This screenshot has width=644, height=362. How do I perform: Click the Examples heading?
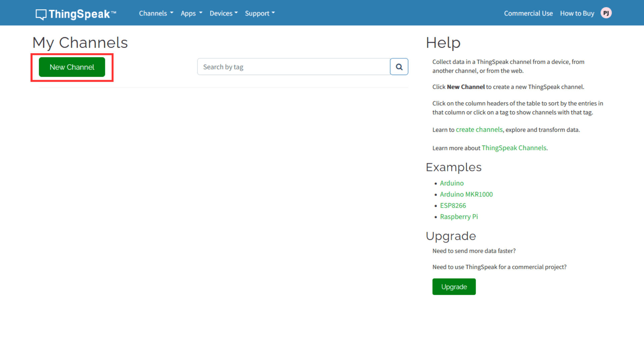[x=453, y=167]
